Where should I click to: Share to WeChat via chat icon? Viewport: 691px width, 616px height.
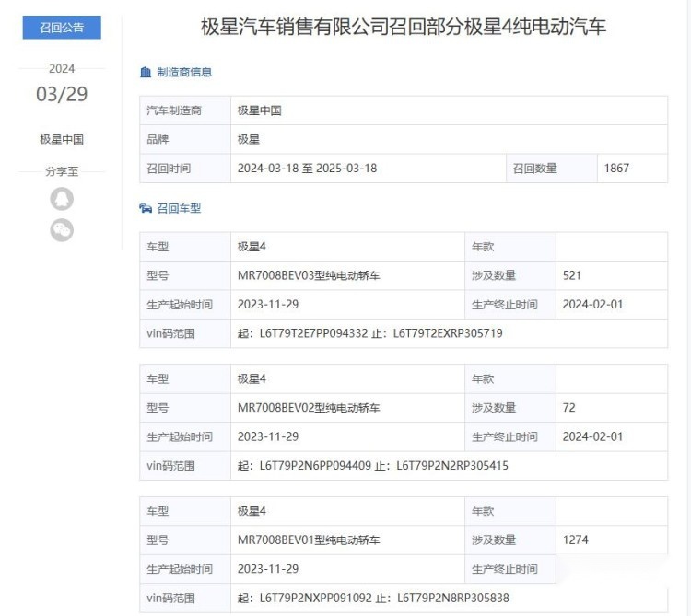(62, 230)
